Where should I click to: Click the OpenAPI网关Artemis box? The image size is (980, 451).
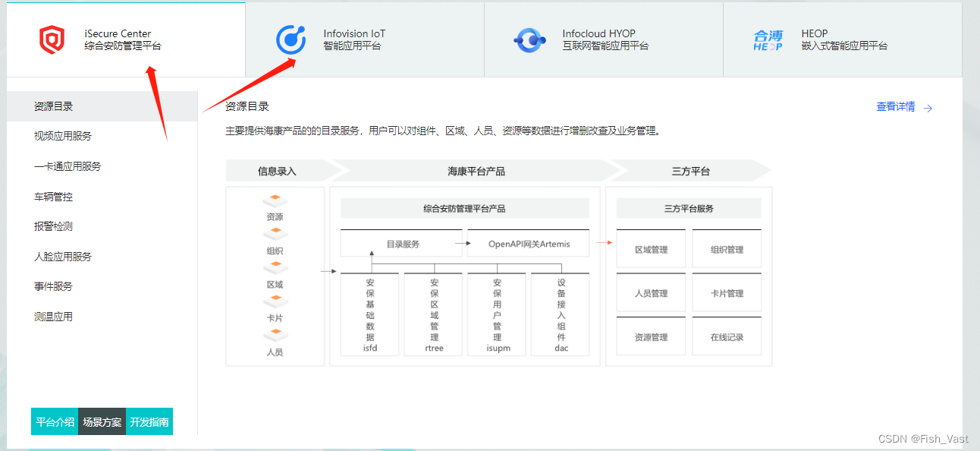tap(528, 244)
